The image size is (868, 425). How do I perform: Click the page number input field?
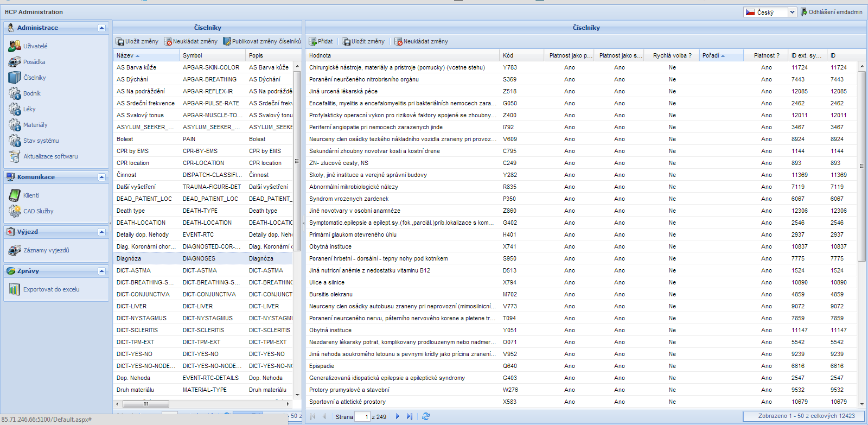point(362,417)
